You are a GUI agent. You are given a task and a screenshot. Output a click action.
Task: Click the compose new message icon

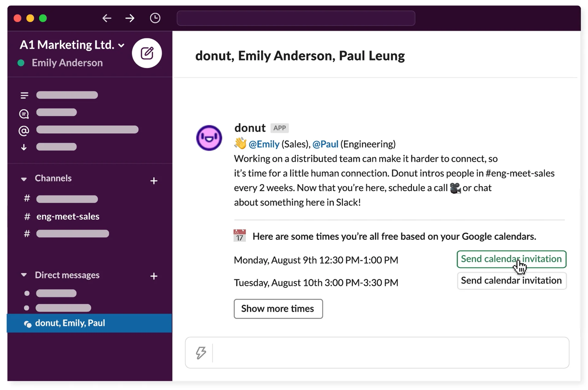[x=147, y=53]
